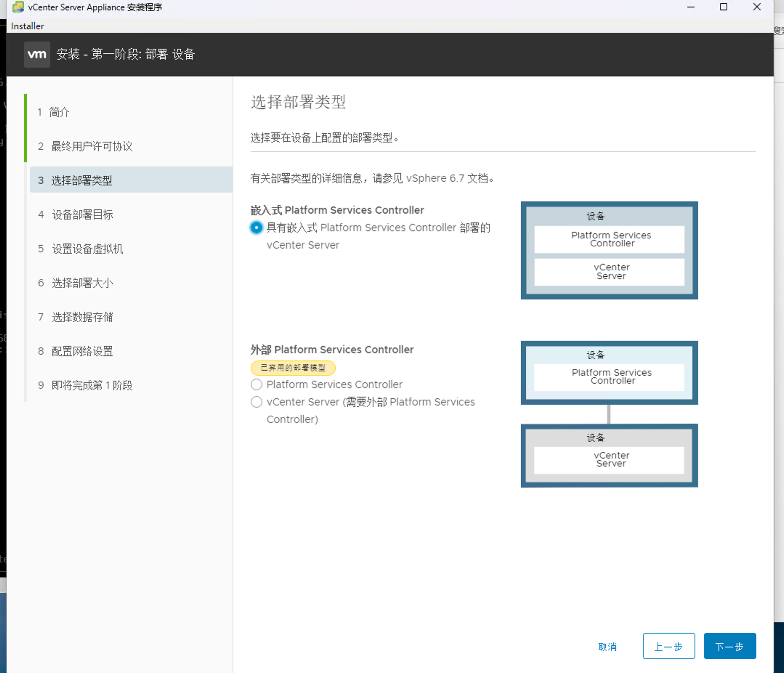Click the external vCenter Server appliance diagram
This screenshot has height=673, width=784.
point(609,455)
